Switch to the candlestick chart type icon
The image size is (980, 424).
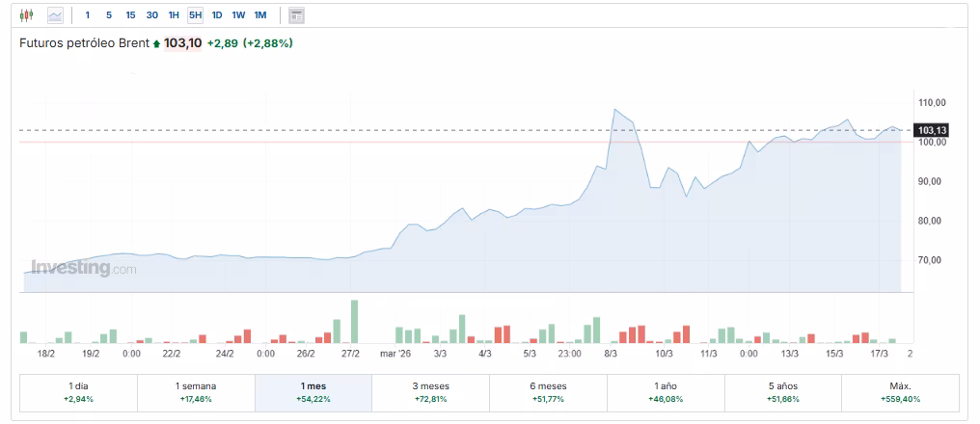point(26,15)
